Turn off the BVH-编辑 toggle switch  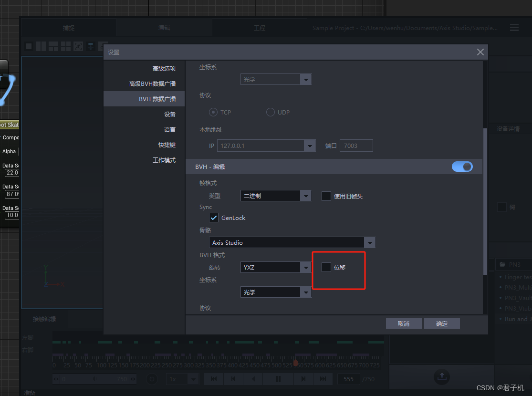[462, 167]
